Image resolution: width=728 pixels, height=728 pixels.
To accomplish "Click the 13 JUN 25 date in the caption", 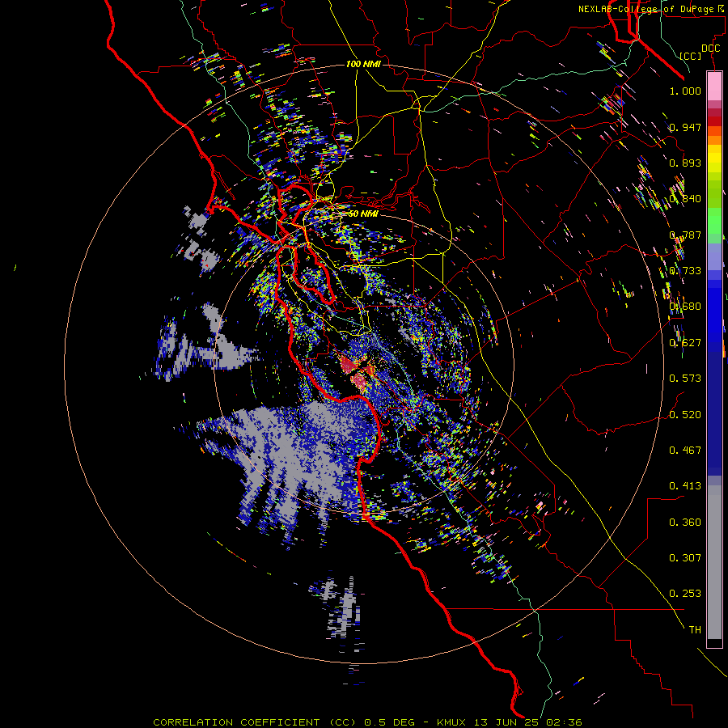I will pyautogui.click(x=508, y=722).
